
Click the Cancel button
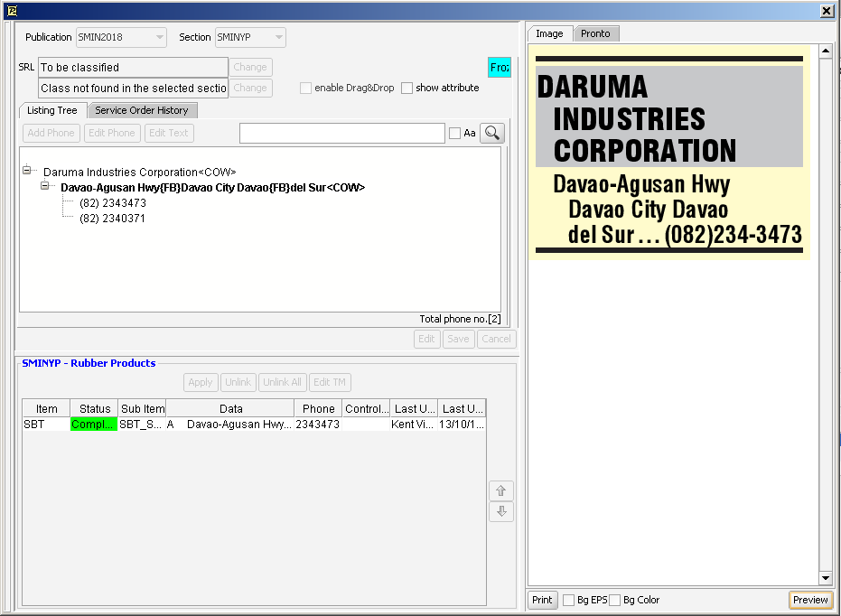pyautogui.click(x=497, y=339)
